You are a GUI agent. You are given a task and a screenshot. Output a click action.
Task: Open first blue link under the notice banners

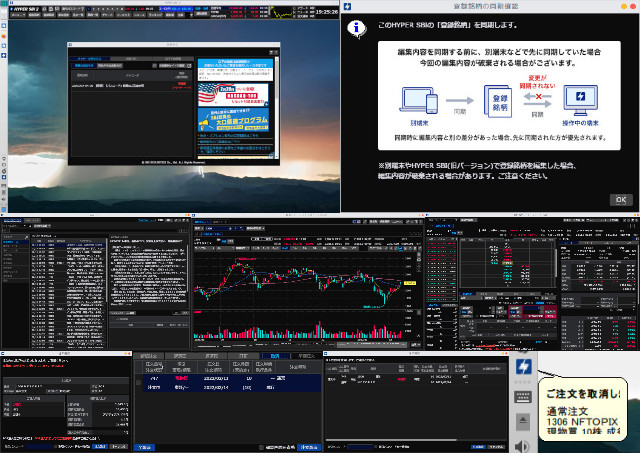pyautogui.click(x=229, y=135)
